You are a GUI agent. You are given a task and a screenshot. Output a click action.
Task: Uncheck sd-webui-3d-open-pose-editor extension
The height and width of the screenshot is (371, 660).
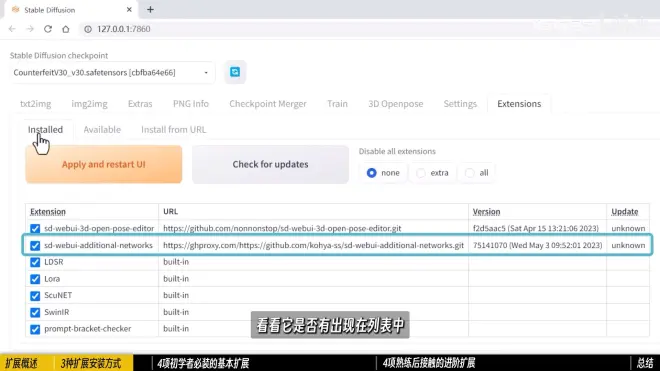[35, 229]
